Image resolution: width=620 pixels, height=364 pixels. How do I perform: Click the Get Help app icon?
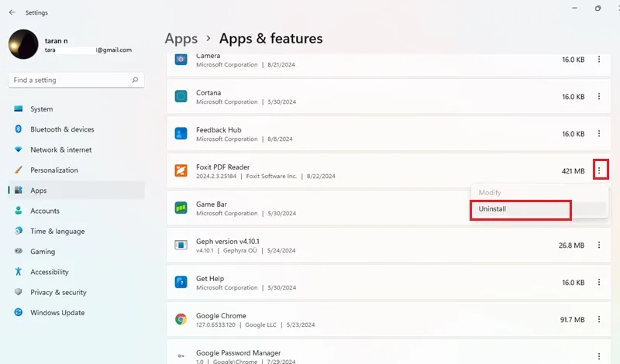[181, 282]
